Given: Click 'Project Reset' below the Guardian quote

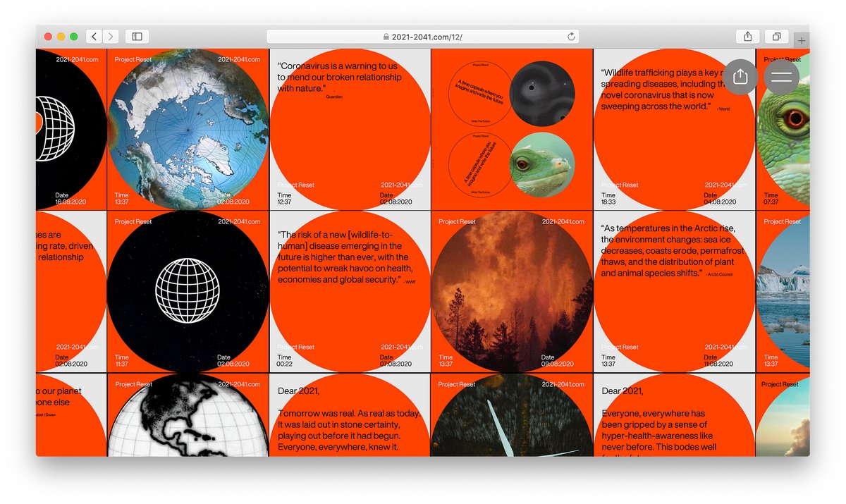Looking at the screenshot, I should [296, 185].
